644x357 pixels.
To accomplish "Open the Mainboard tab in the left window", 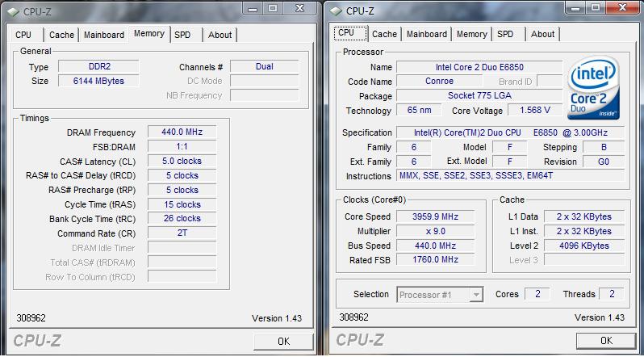I will coord(104,35).
